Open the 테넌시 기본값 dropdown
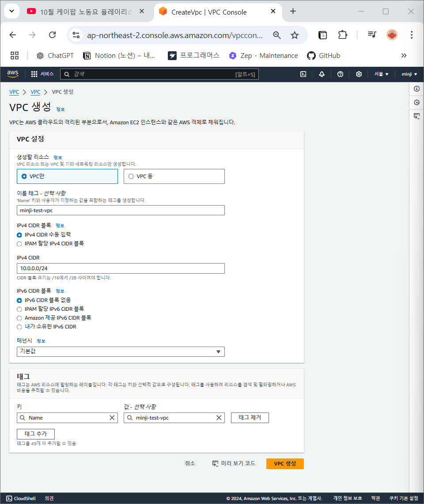The width and height of the screenshot is (424, 504). pos(121,351)
